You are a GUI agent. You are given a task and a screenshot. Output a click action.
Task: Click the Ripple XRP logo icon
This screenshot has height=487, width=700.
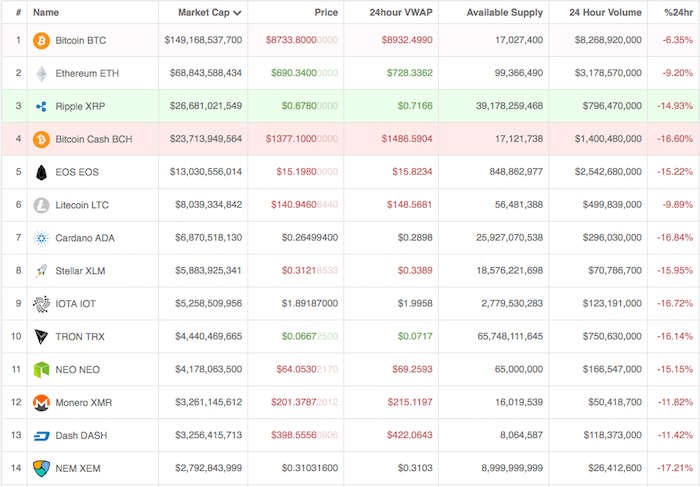[x=41, y=106]
